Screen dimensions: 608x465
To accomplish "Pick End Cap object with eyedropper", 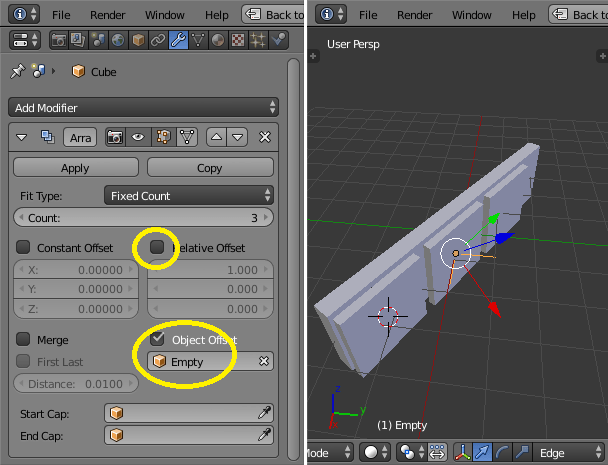I will pos(264,435).
